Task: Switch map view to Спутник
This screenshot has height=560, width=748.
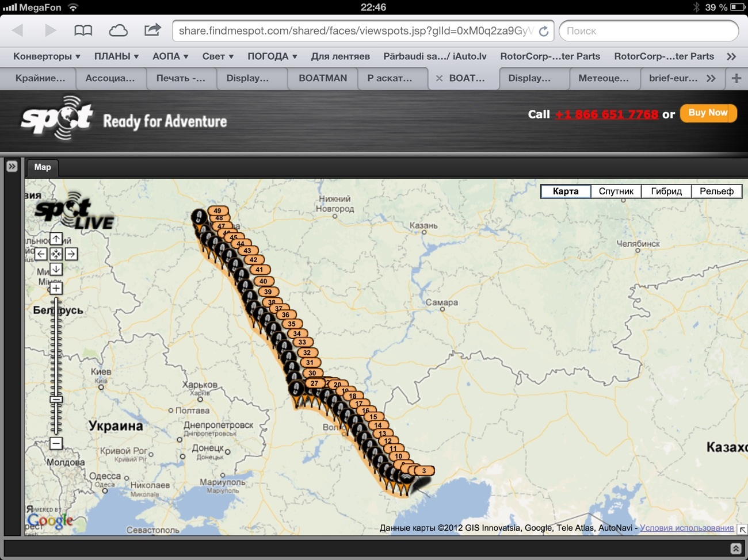Action: (616, 191)
